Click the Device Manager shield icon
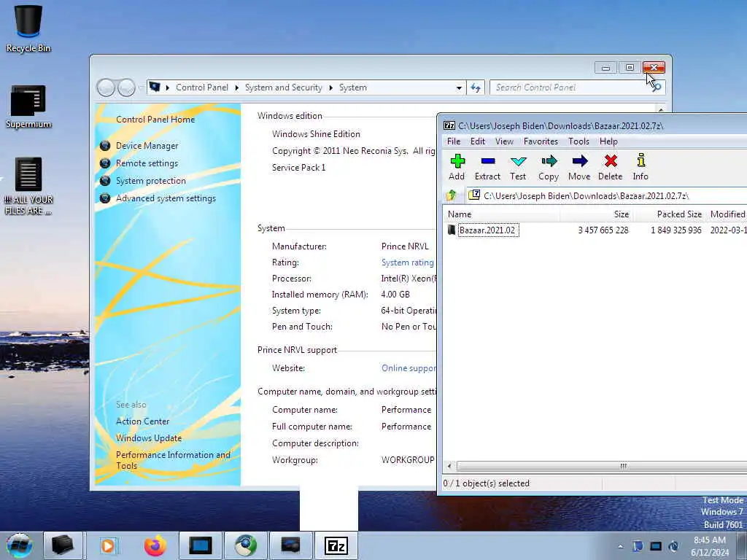 click(105, 146)
